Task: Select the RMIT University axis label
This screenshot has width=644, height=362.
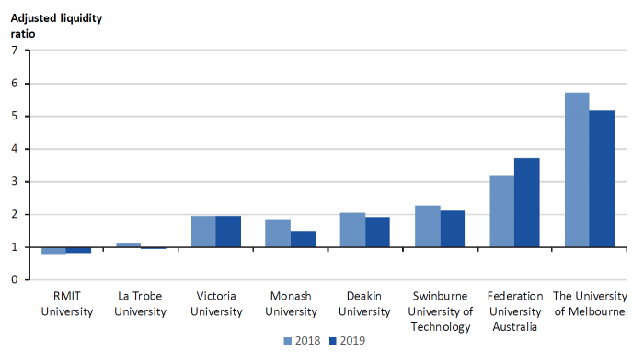Action: point(67,304)
